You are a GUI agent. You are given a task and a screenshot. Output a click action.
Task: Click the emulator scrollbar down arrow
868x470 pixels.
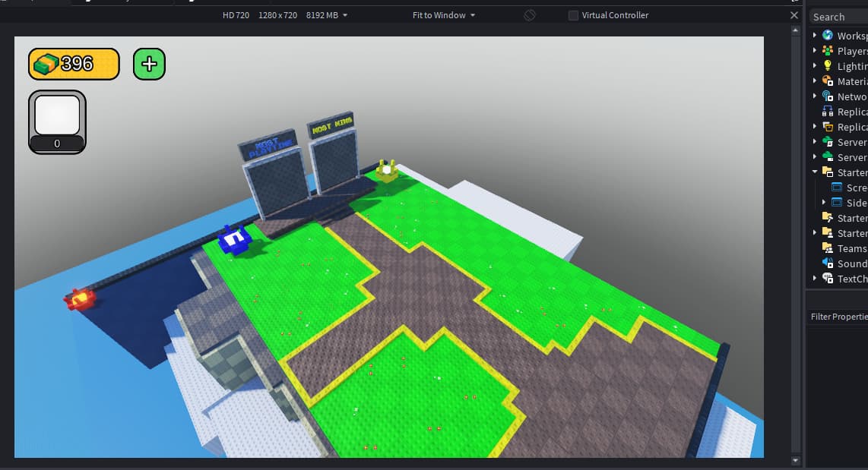click(x=796, y=460)
